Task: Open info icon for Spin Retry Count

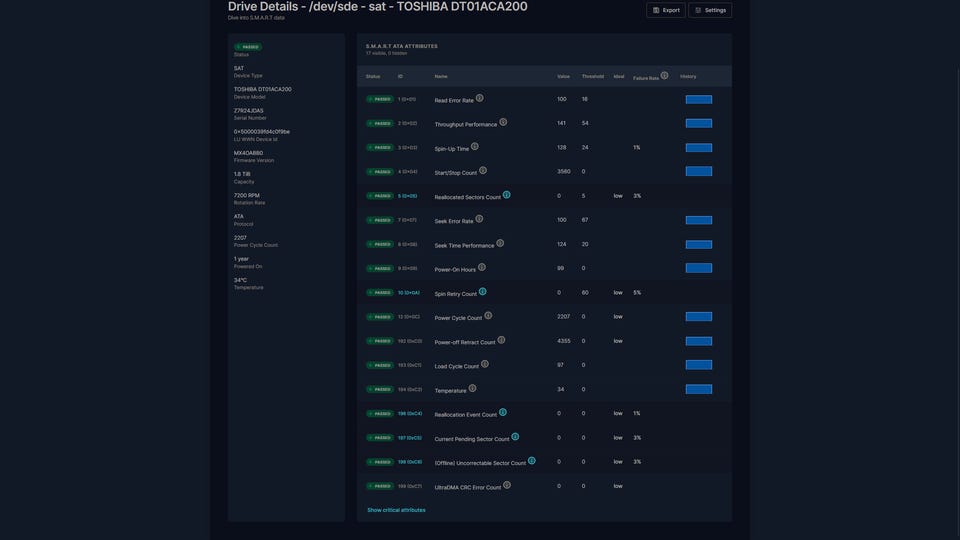Action: pos(482,291)
